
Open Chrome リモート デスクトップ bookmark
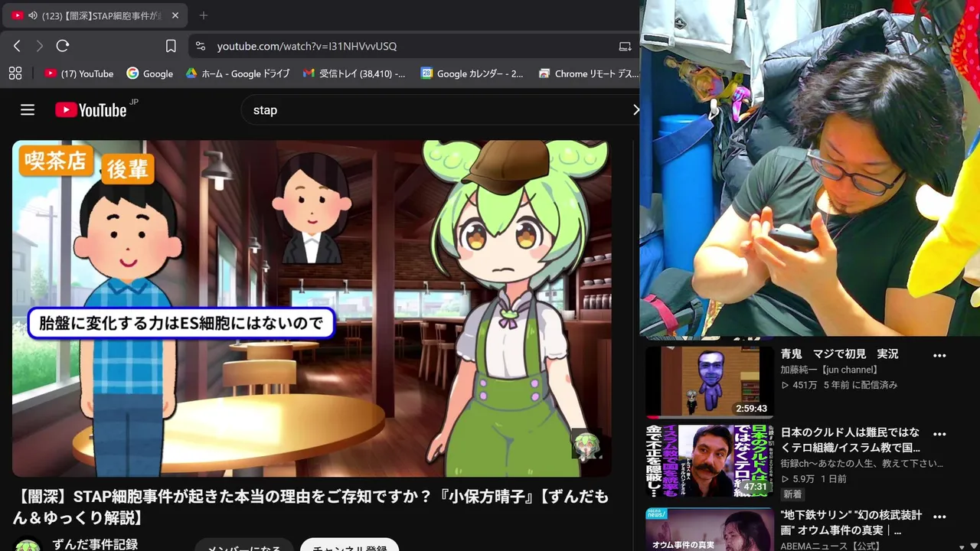tap(588, 73)
